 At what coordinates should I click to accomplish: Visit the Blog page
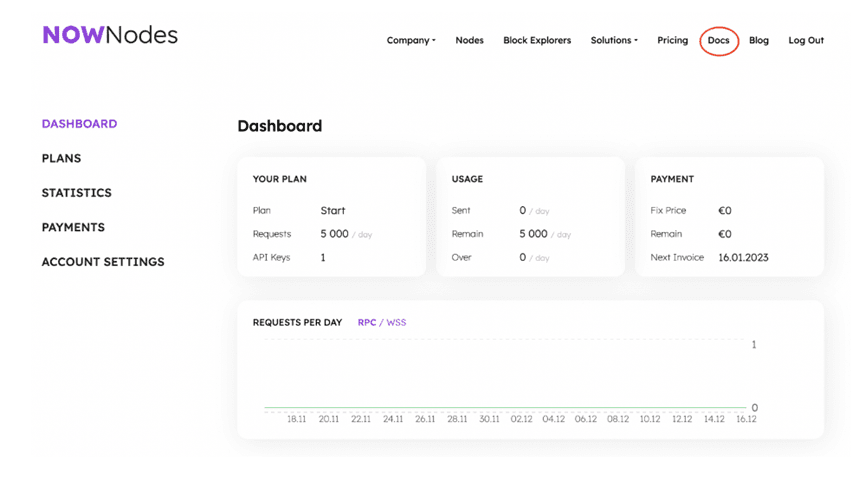coord(759,41)
